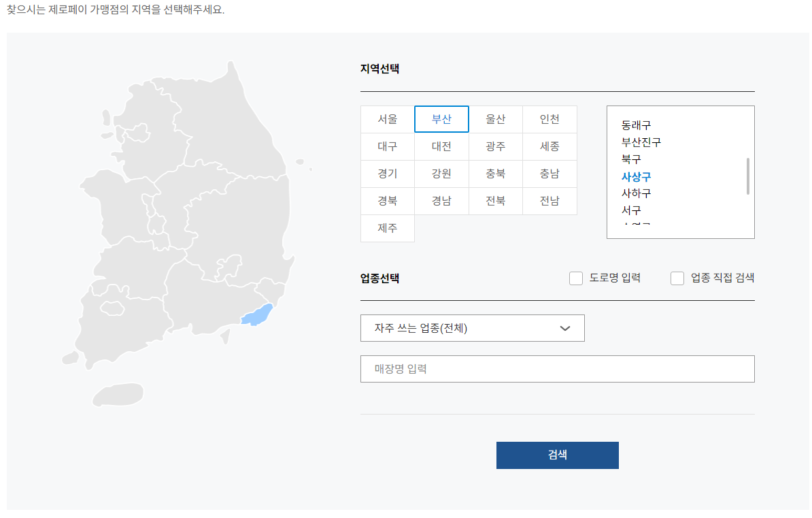Choose 북구 in the district list
The width and height of the screenshot is (812, 518).
[x=630, y=159]
